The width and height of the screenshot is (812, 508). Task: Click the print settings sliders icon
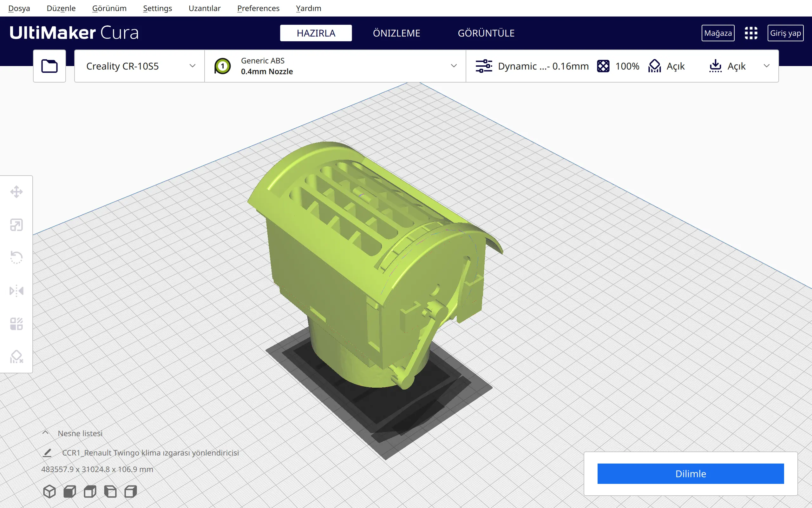484,66
